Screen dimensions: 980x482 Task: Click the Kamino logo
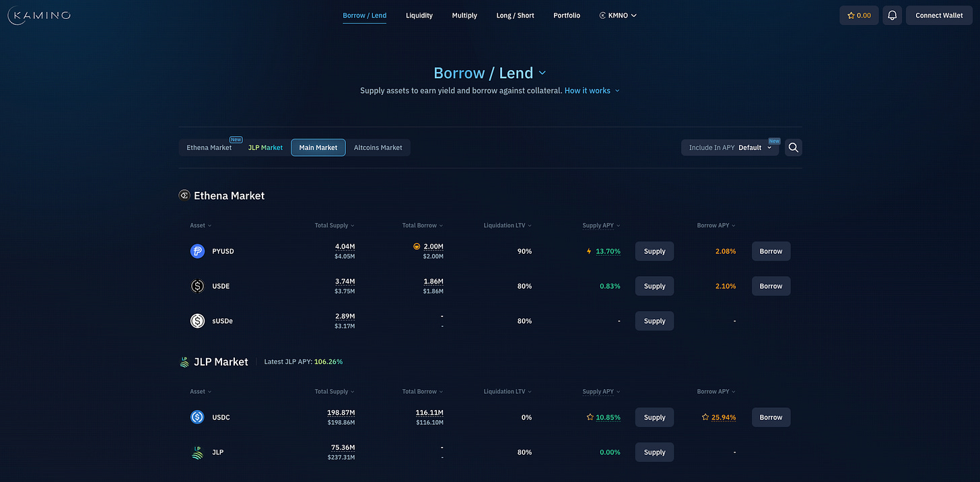click(39, 15)
